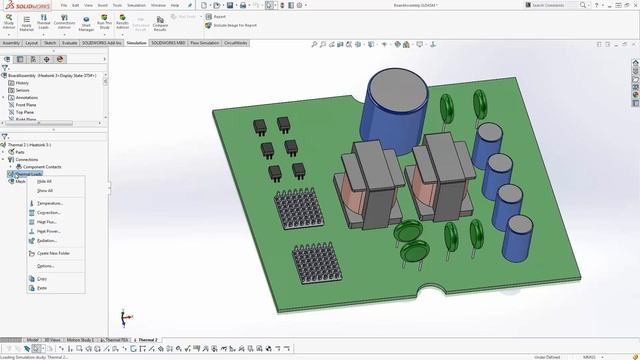Open the Shell Manager
Screen dimensions: 640x360
click(86, 24)
